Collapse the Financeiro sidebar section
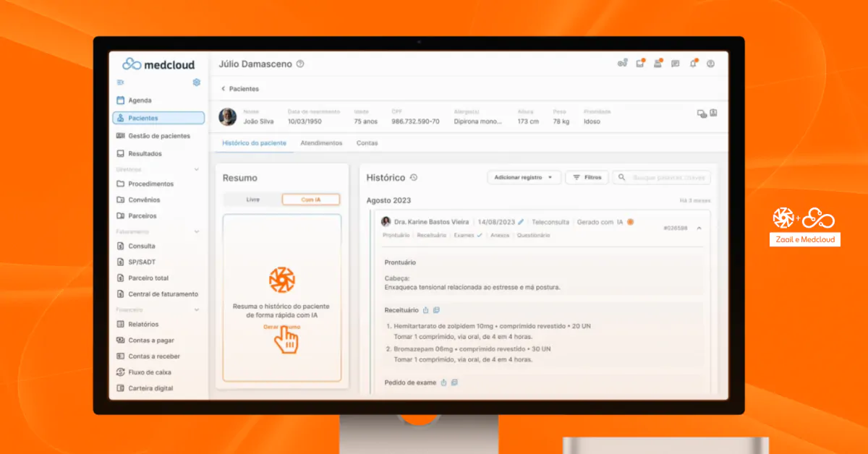 pyautogui.click(x=197, y=309)
